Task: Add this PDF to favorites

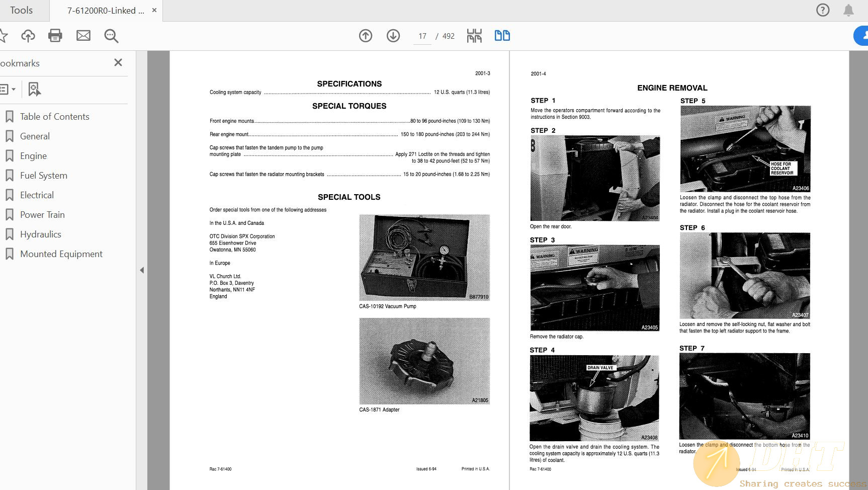Action: click(x=5, y=36)
